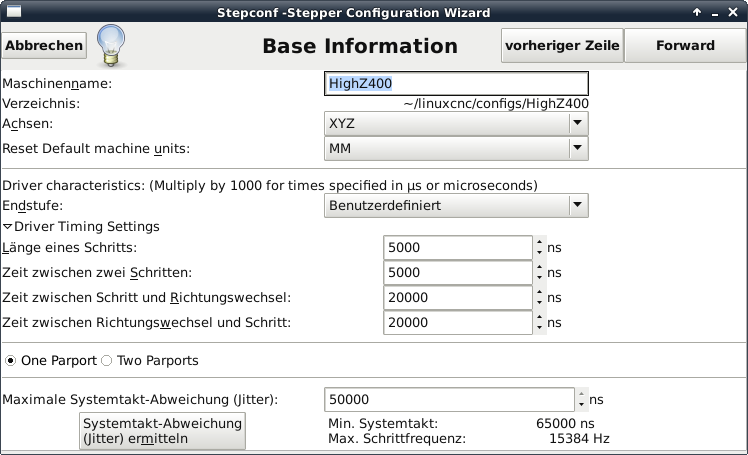Decrease Richtungswechsel und Schritt time value
The width and height of the screenshot is (748, 455).
coord(540,328)
